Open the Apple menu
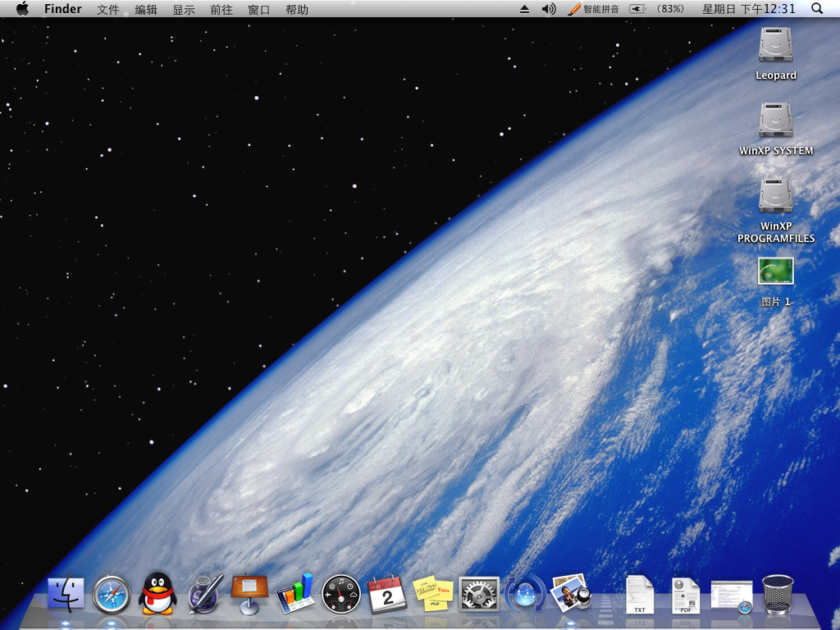The width and height of the screenshot is (840, 630). click(x=22, y=8)
